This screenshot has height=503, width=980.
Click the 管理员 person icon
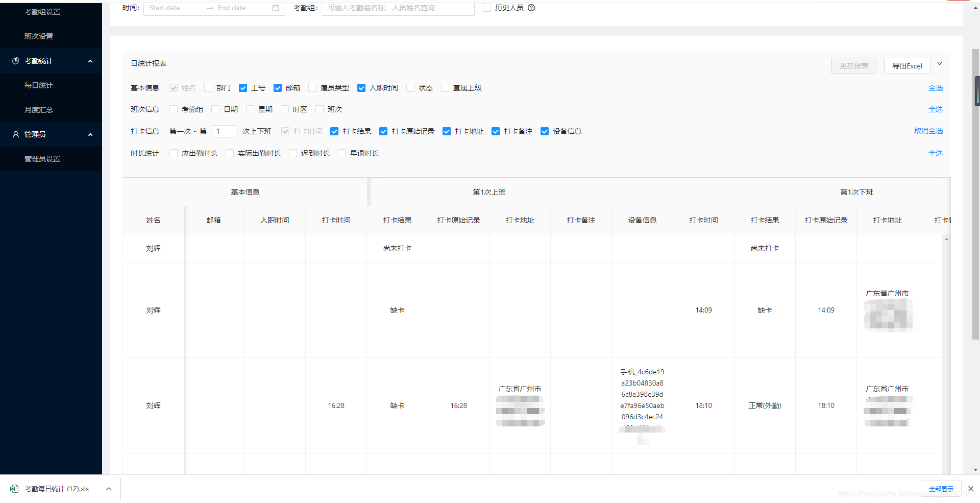tap(16, 134)
